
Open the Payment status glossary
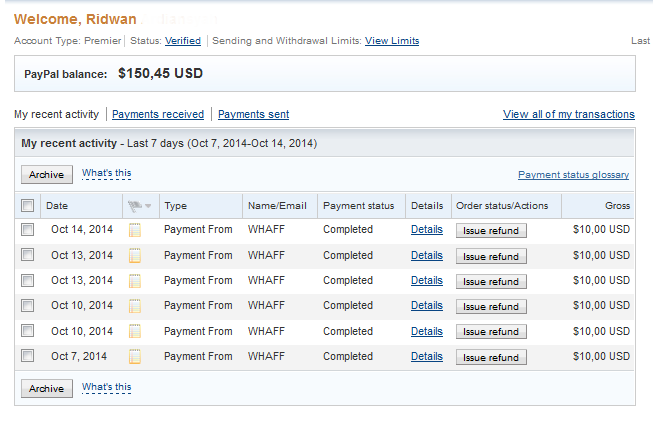click(x=573, y=175)
